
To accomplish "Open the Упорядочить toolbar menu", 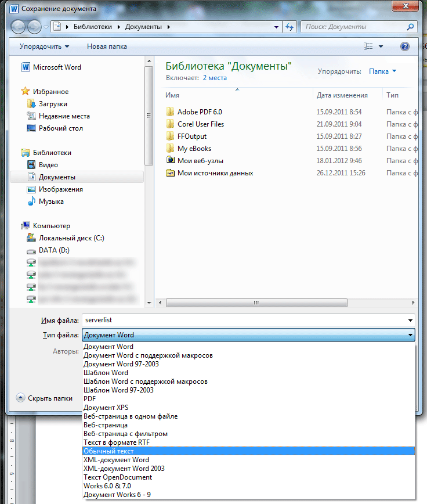I will pos(44,46).
